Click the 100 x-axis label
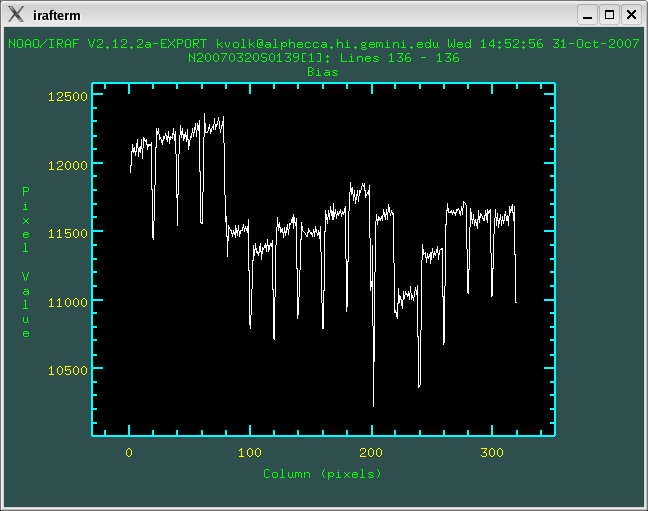The height and width of the screenshot is (511, 648). pos(250,453)
